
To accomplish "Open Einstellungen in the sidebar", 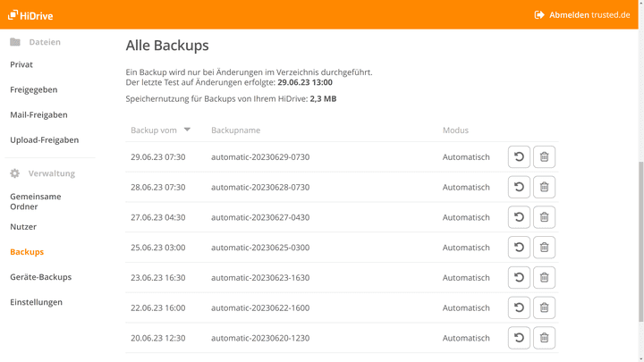I will [36, 302].
